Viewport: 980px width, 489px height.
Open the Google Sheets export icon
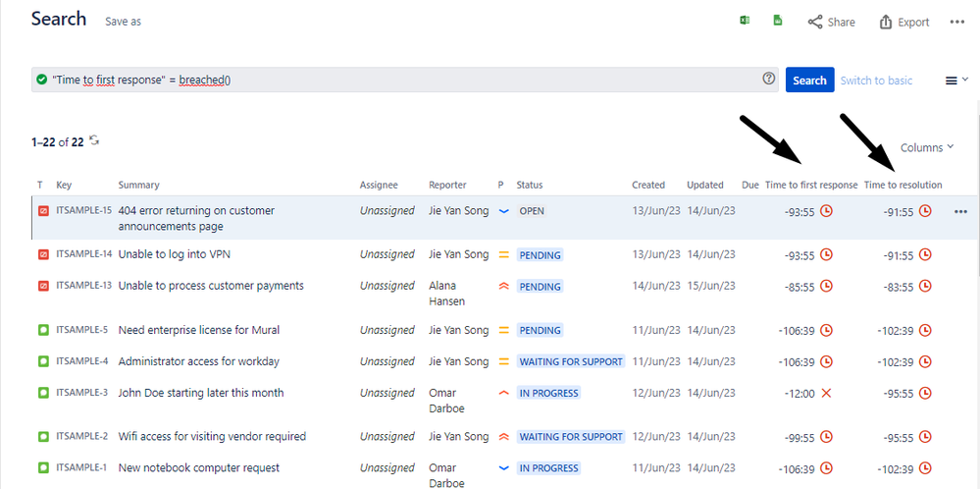[x=778, y=21]
